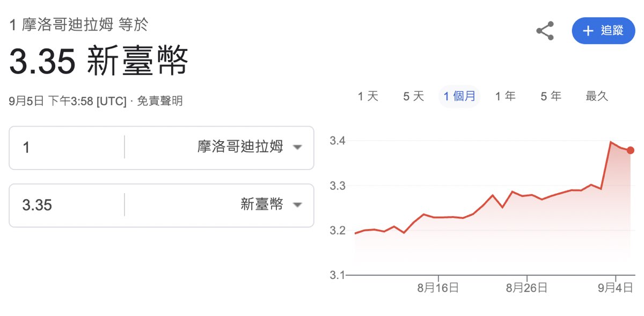Switch chart range to 5 天

[x=414, y=97]
